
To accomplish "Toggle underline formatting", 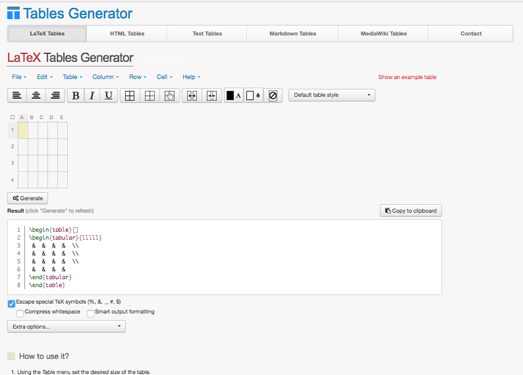I will pos(108,96).
